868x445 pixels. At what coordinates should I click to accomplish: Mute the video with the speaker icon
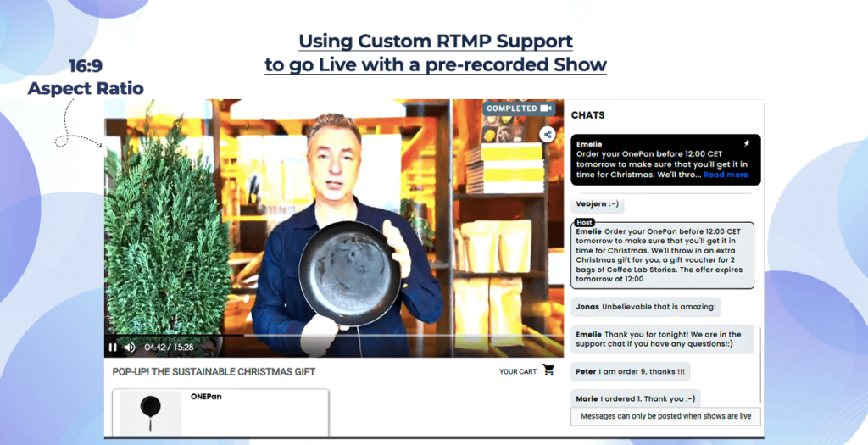(130, 348)
